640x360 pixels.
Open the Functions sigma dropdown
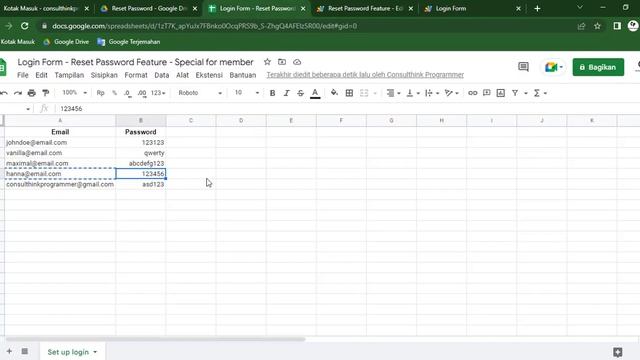tap(540, 93)
